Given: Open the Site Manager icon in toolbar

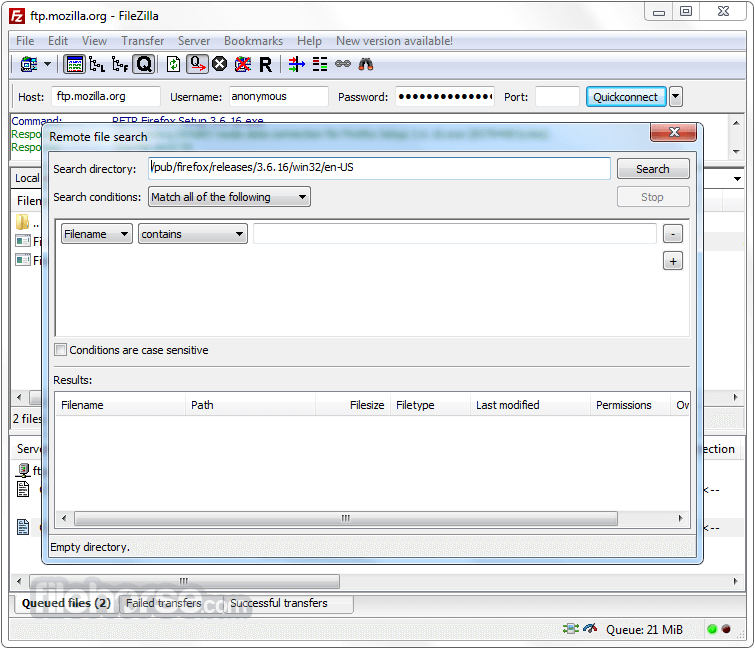Looking at the screenshot, I should click(x=29, y=64).
